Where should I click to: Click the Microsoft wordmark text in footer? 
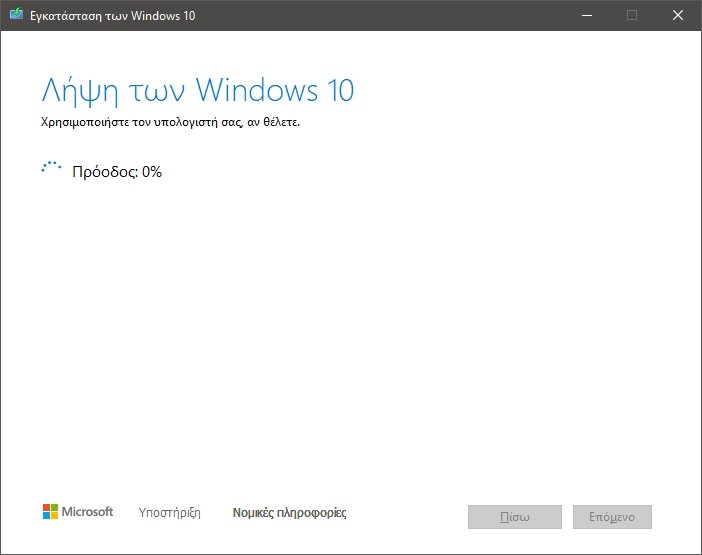(x=88, y=512)
